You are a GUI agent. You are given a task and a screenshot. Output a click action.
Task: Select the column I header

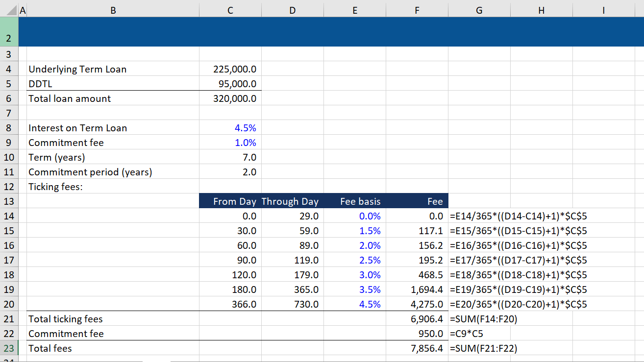tap(603, 9)
